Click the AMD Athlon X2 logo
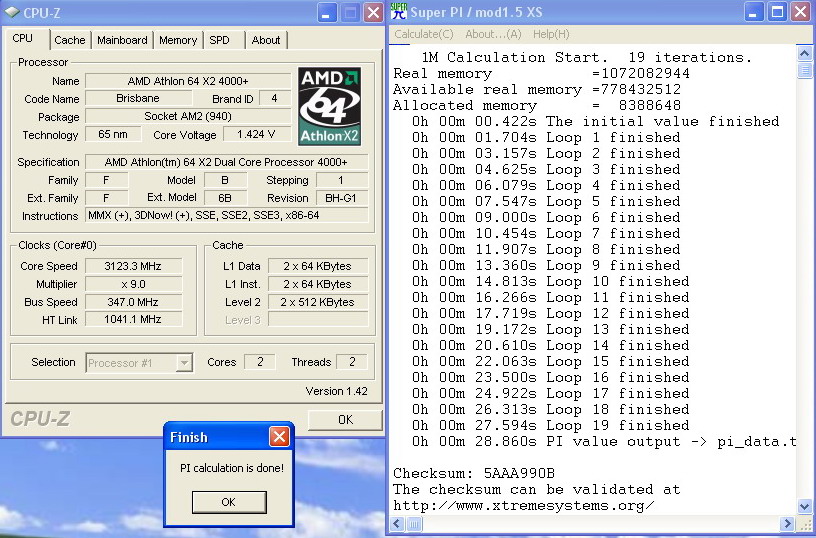The image size is (816, 538). tap(329, 106)
